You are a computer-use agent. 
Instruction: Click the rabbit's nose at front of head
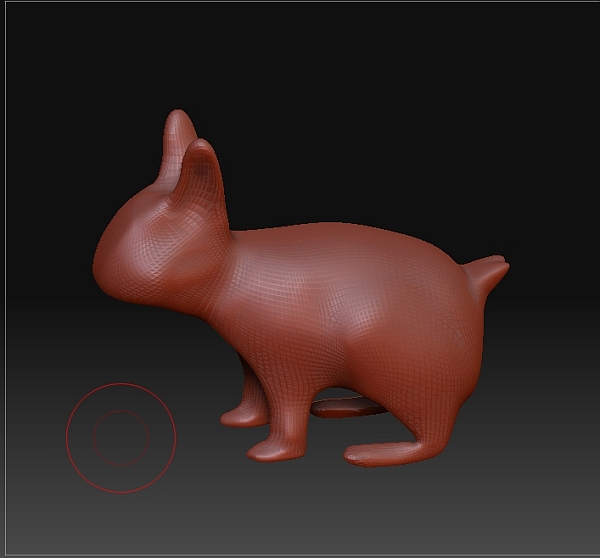point(98,266)
